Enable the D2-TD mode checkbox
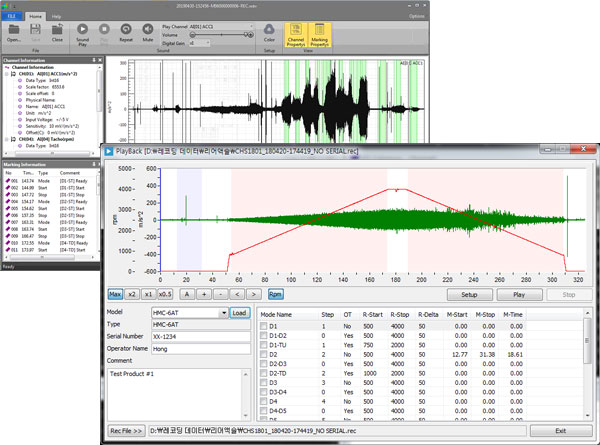The width and height of the screenshot is (600, 445). 264,372
